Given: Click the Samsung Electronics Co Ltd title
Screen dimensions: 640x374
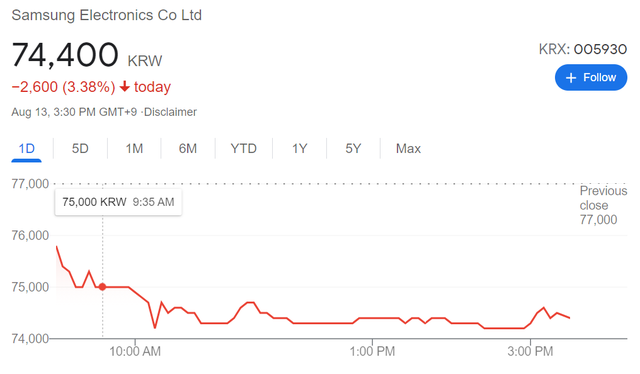Looking at the screenshot, I should click(x=107, y=15).
